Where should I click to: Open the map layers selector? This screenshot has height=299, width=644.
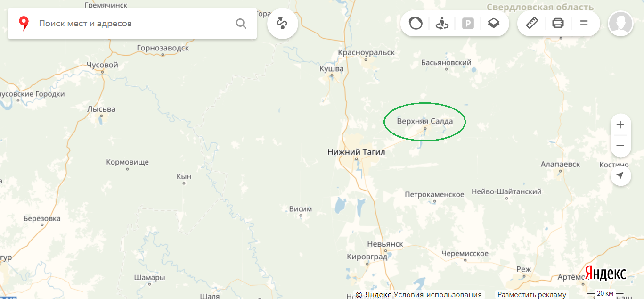(x=493, y=23)
